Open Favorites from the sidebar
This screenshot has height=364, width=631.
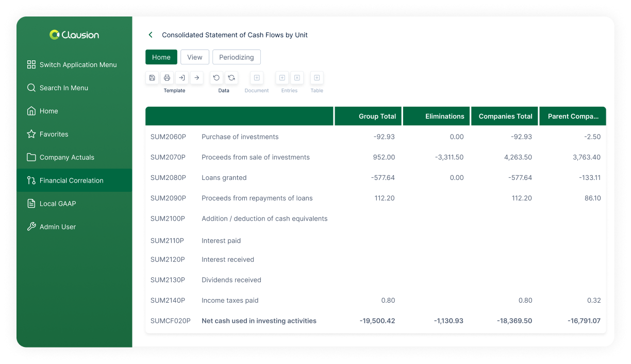coord(54,134)
